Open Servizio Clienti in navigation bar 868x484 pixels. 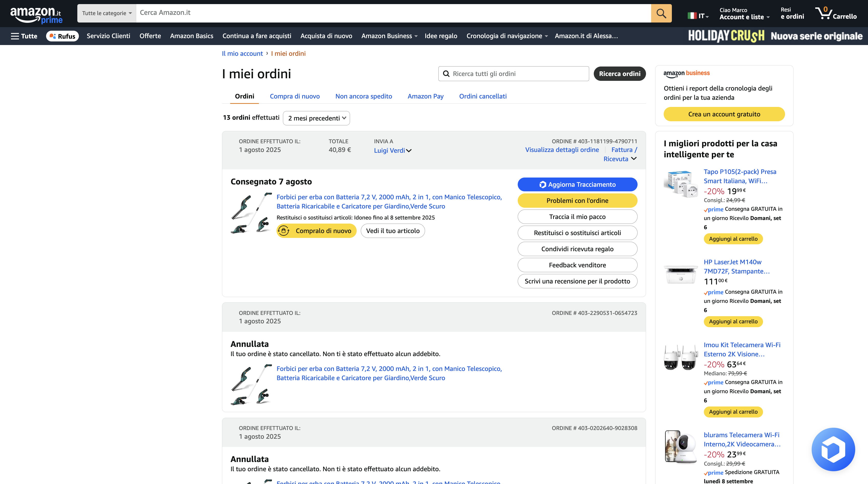tap(108, 36)
